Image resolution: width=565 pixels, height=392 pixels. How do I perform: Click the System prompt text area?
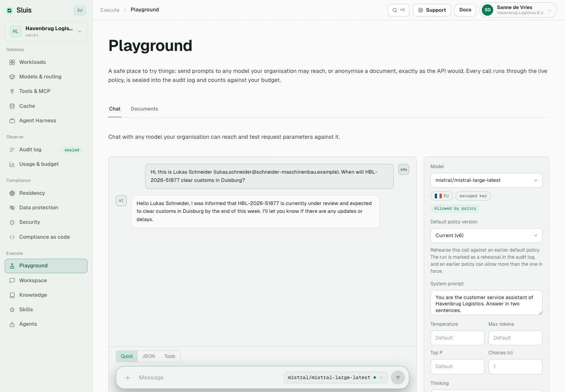487,303
